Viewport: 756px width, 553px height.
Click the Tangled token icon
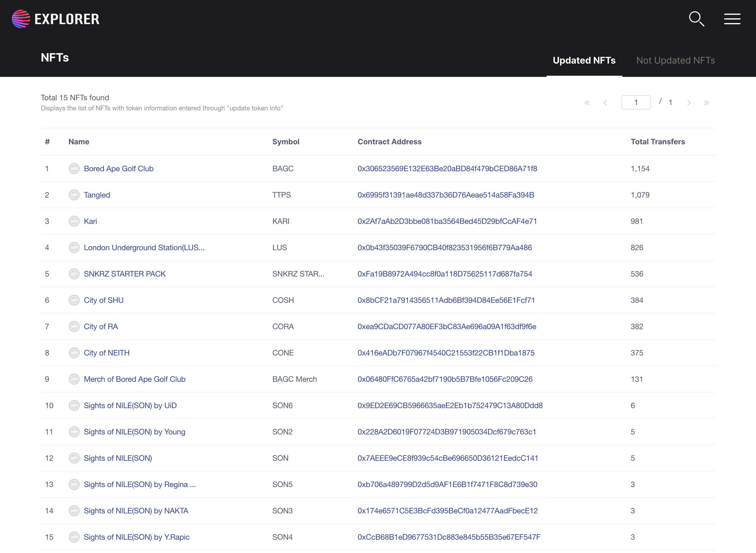pos(74,195)
